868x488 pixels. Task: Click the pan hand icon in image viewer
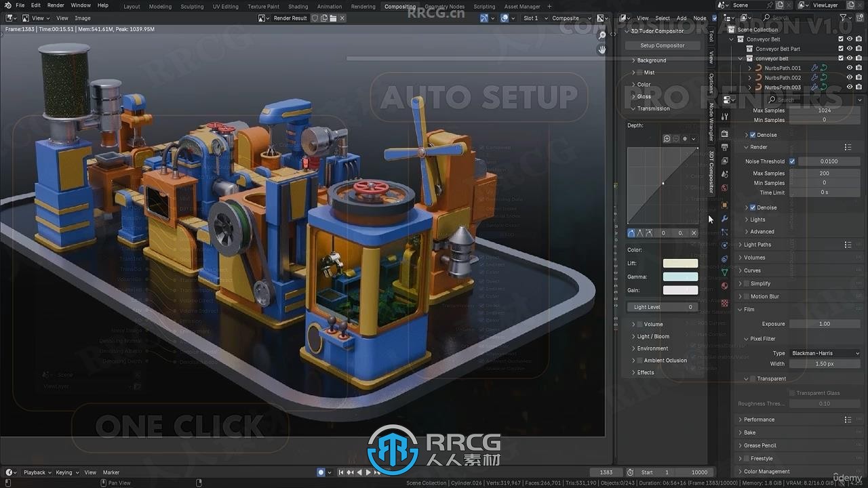pyautogui.click(x=601, y=49)
